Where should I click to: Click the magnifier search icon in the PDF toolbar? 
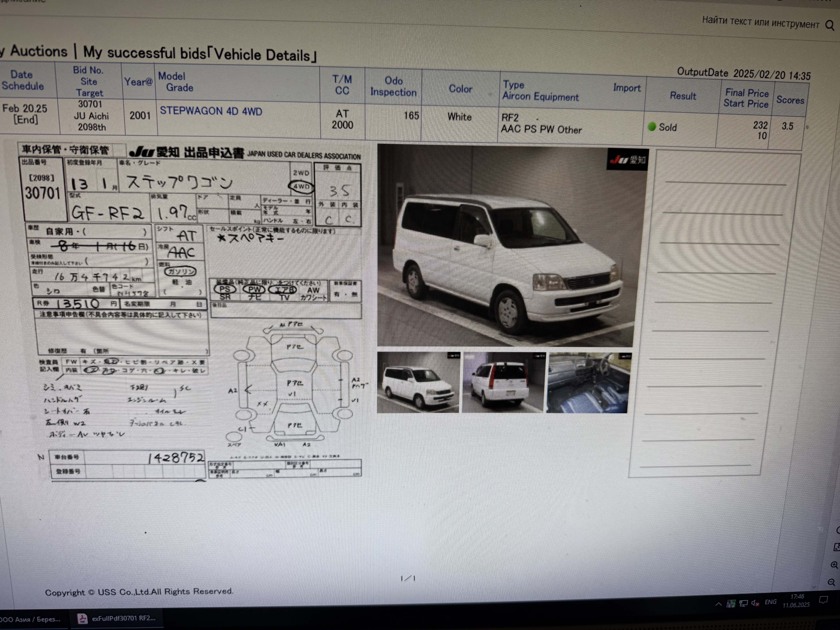tap(830, 25)
